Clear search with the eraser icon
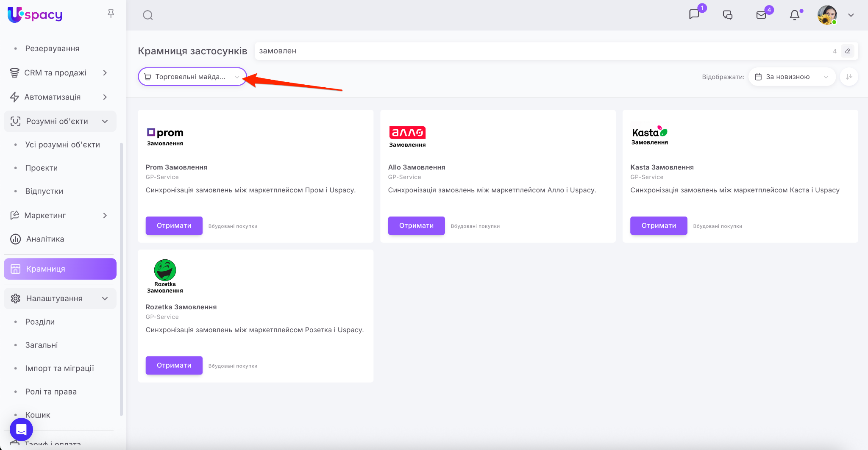The height and width of the screenshot is (450, 868). 848,51
